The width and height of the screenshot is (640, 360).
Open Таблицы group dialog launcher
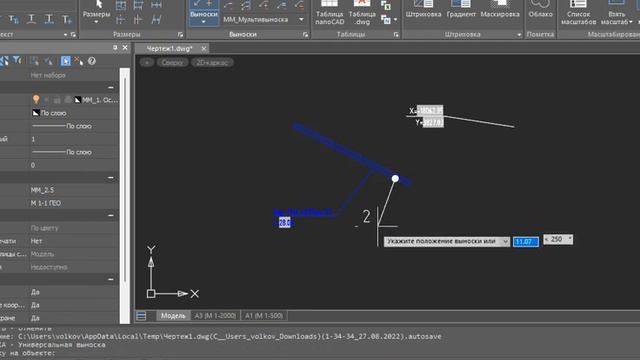(x=396, y=35)
